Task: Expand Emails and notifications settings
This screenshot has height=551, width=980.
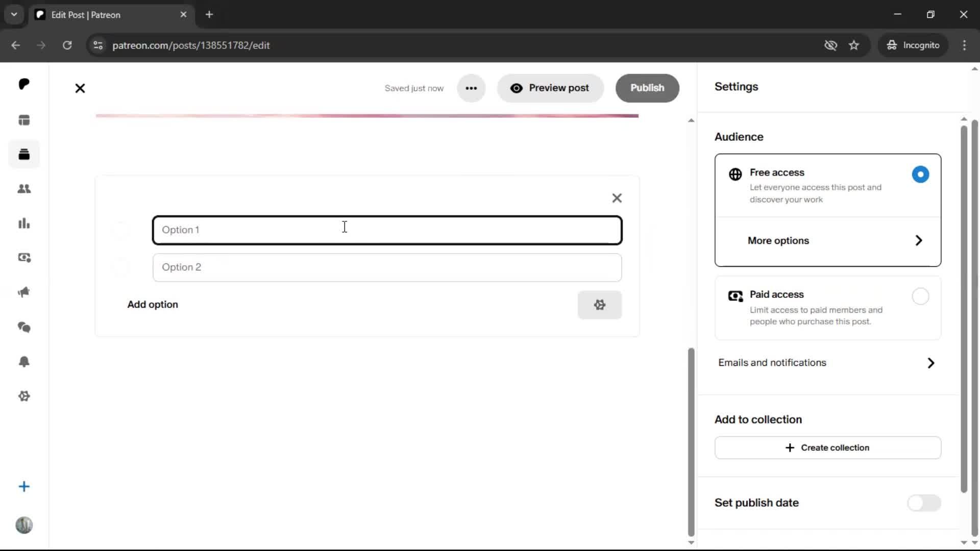Action: (827, 363)
